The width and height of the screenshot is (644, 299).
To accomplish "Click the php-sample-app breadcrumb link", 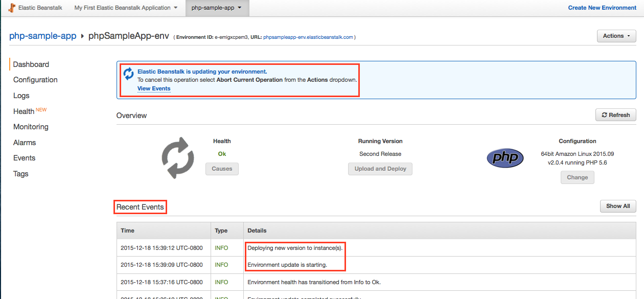I will [43, 36].
